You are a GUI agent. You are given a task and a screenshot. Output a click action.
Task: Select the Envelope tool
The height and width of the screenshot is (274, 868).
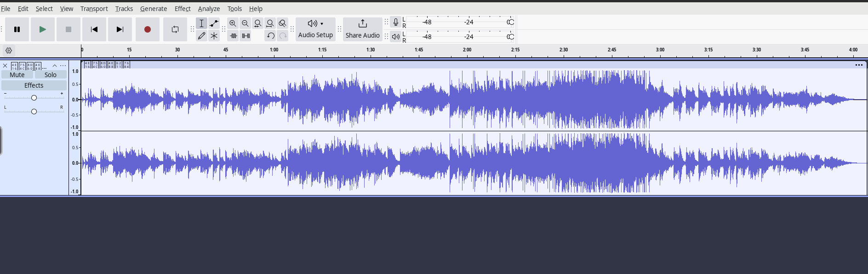tap(214, 23)
